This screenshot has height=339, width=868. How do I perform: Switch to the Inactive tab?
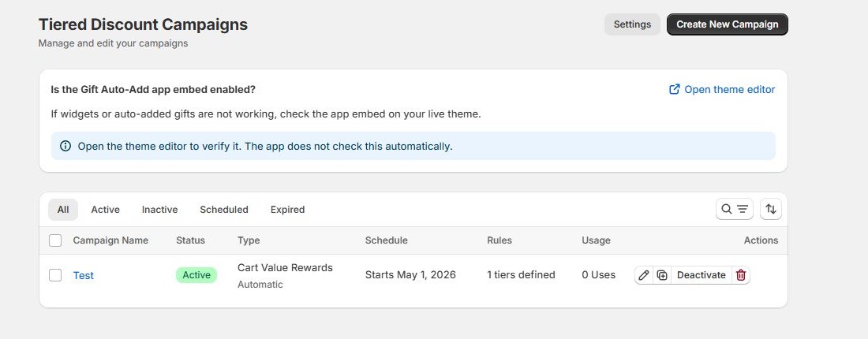[159, 210]
